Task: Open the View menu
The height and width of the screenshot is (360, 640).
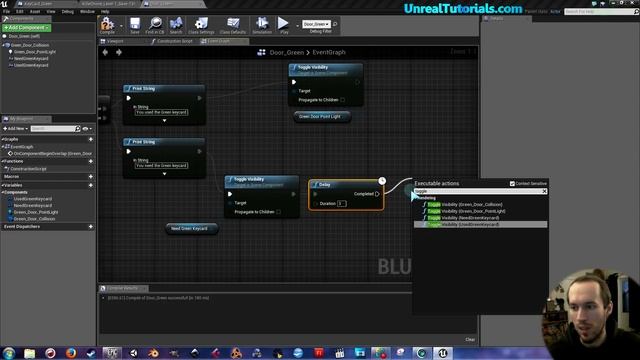Action: tap(51, 11)
